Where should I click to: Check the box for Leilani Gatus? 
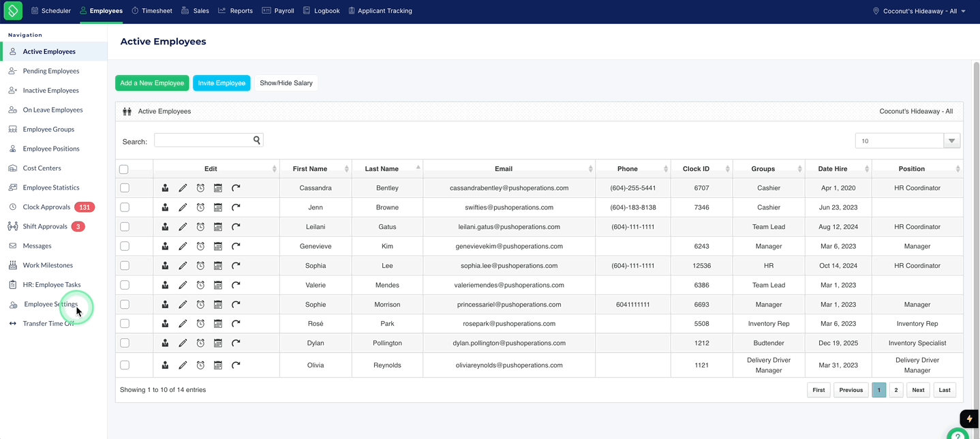click(125, 226)
